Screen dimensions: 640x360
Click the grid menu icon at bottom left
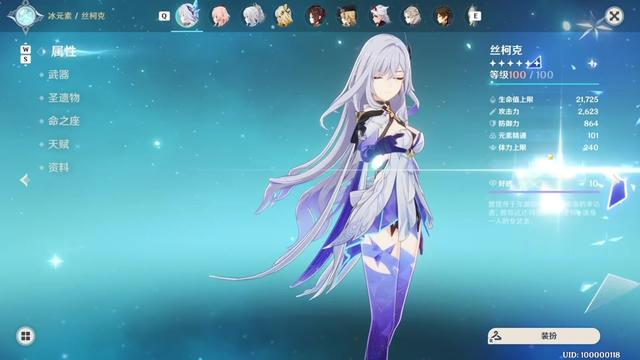point(25,336)
